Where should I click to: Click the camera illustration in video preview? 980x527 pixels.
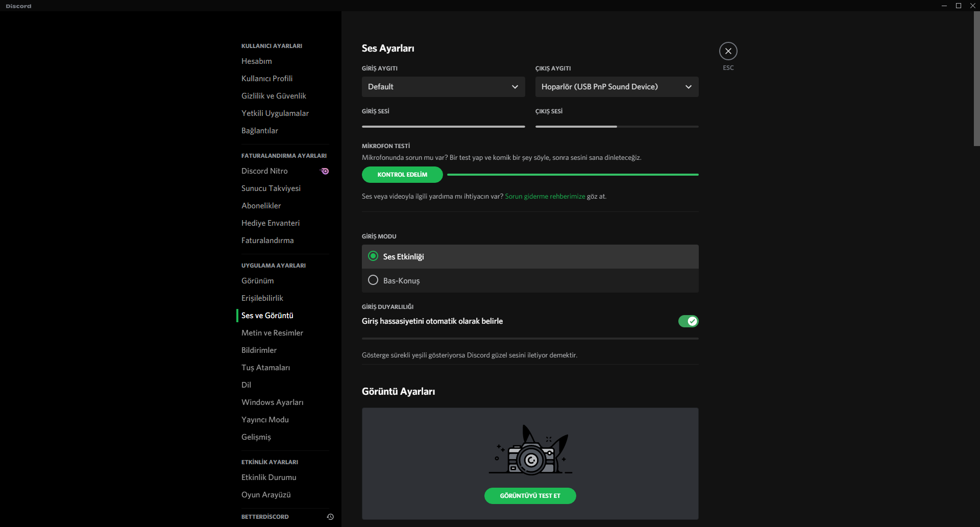pos(530,451)
